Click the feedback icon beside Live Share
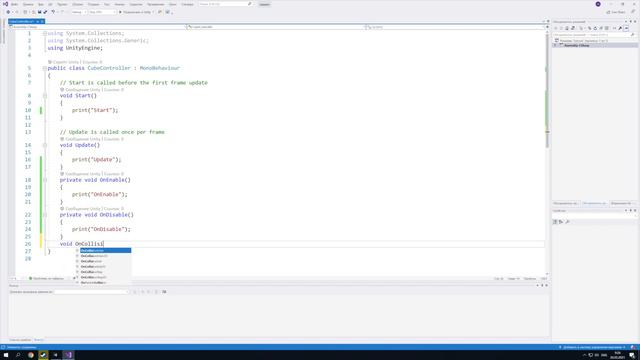Image resolution: width=640 pixels, height=360 pixels. pyautogui.click(x=633, y=12)
